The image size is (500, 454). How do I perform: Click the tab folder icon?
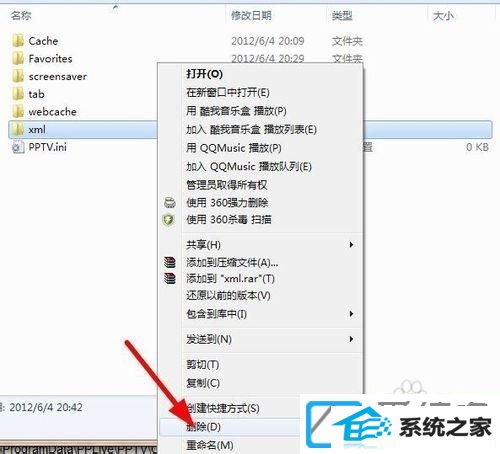click(x=18, y=94)
